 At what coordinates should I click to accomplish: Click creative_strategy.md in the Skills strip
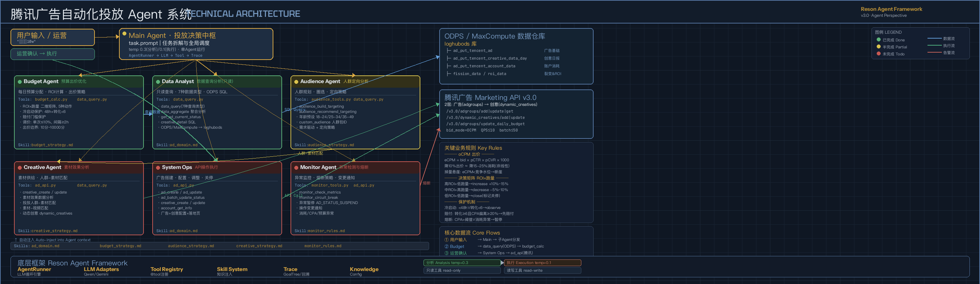pyautogui.click(x=259, y=246)
